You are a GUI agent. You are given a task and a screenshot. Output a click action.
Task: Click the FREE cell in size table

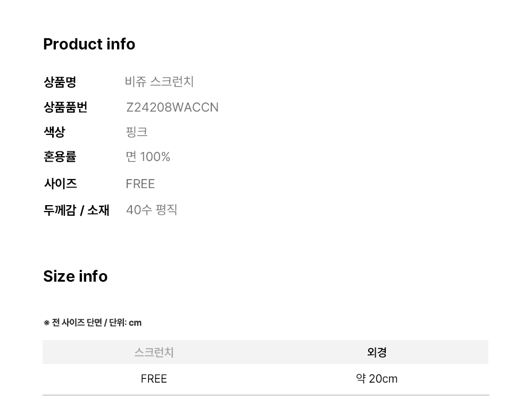154,379
